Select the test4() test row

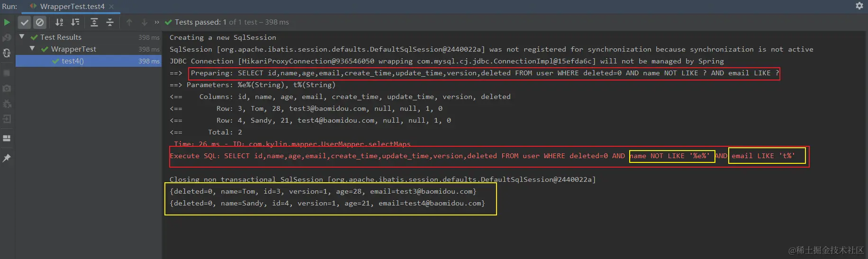pyautogui.click(x=89, y=61)
